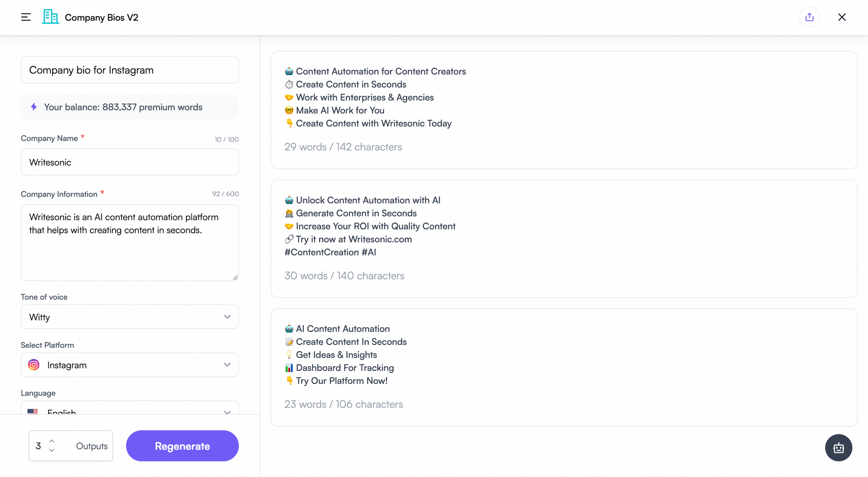Click the lightning bolt balance icon

[x=34, y=107]
